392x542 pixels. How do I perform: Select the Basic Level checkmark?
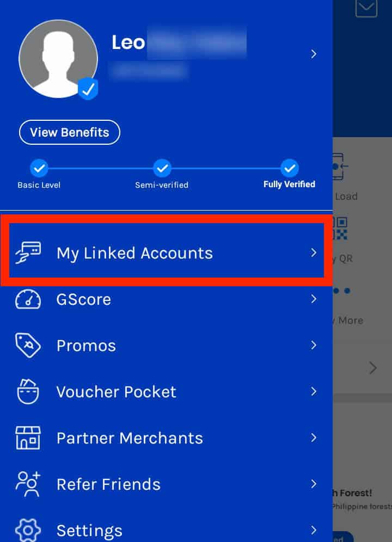tap(39, 168)
